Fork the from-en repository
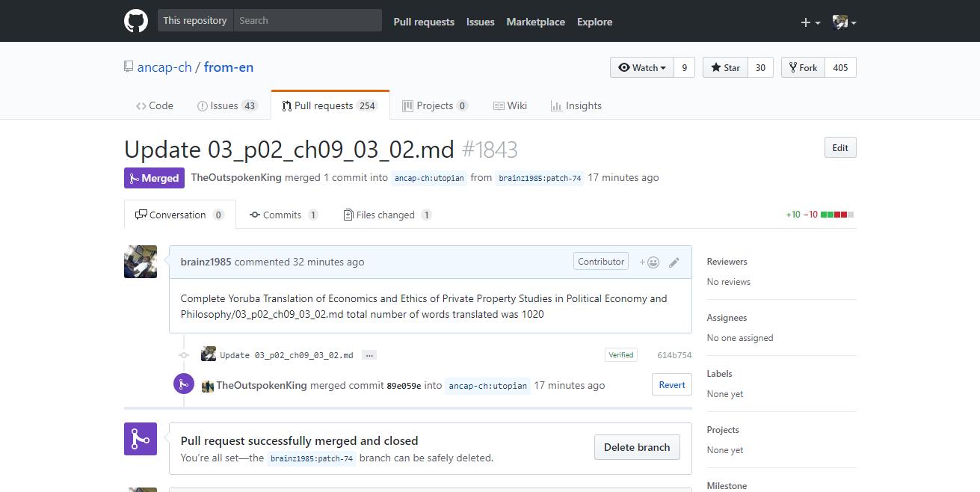This screenshot has height=492, width=980. 803,68
